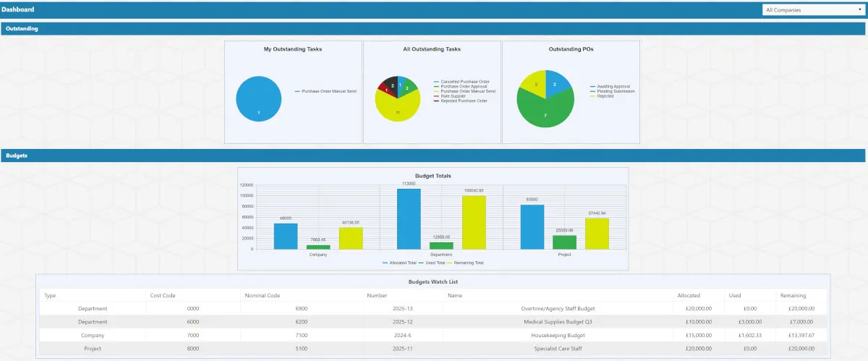The height and width of the screenshot is (361, 868).
Task: Sort watch list by Type column header
Action: point(50,295)
